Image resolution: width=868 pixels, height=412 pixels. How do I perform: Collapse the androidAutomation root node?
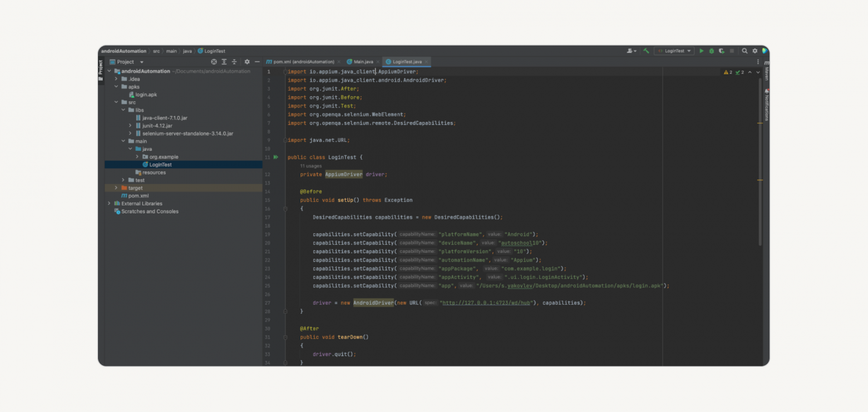pyautogui.click(x=110, y=71)
